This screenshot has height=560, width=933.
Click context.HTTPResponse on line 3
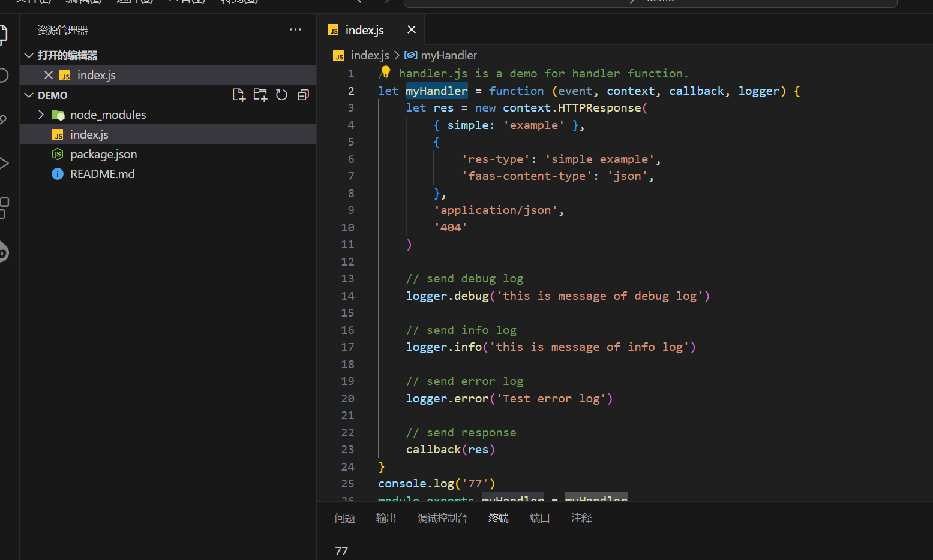pyautogui.click(x=572, y=107)
